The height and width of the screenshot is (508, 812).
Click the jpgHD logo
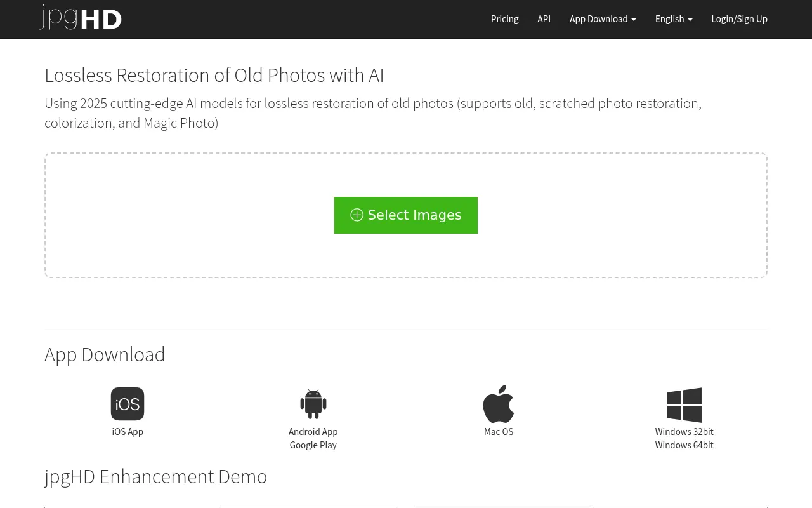pos(79,18)
